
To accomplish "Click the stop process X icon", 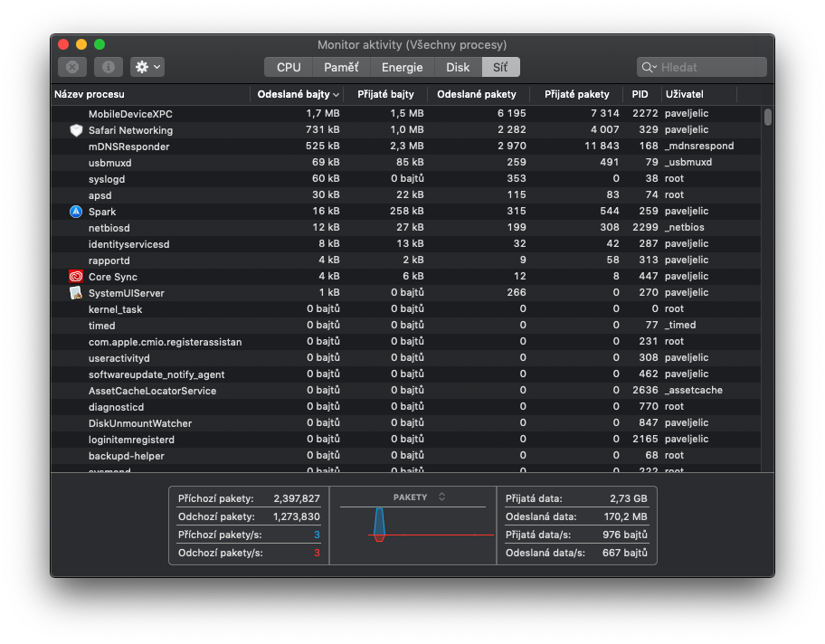I will pyautogui.click(x=72, y=67).
